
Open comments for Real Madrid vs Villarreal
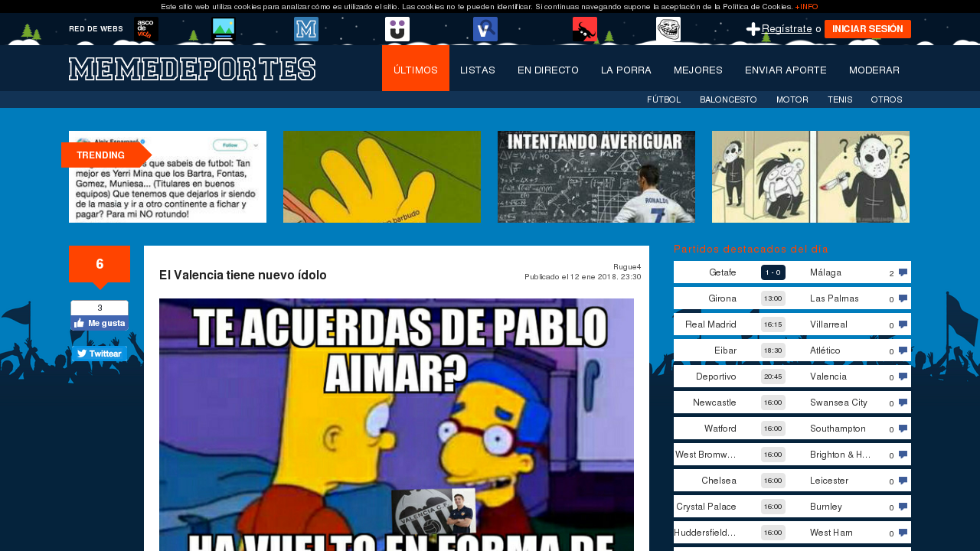903,324
